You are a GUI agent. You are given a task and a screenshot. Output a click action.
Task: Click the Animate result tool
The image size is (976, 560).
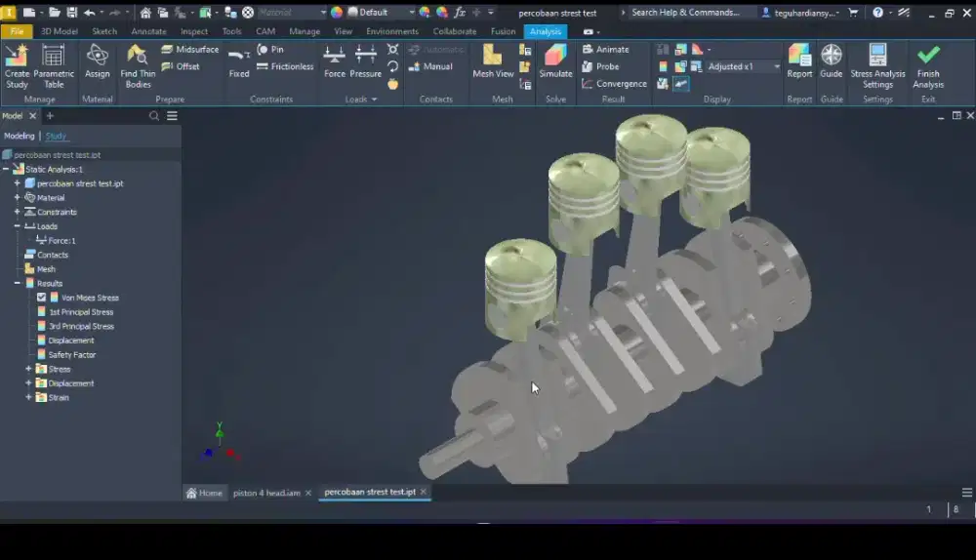(606, 49)
